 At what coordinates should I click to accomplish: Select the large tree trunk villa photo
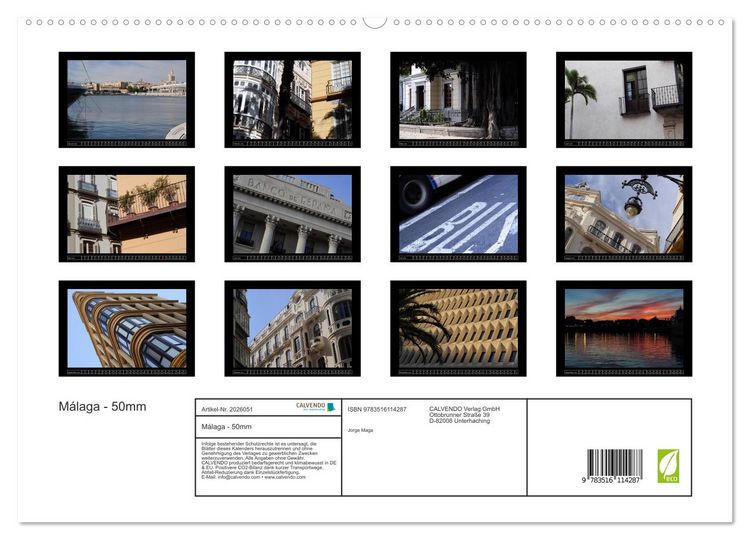pos(458,100)
